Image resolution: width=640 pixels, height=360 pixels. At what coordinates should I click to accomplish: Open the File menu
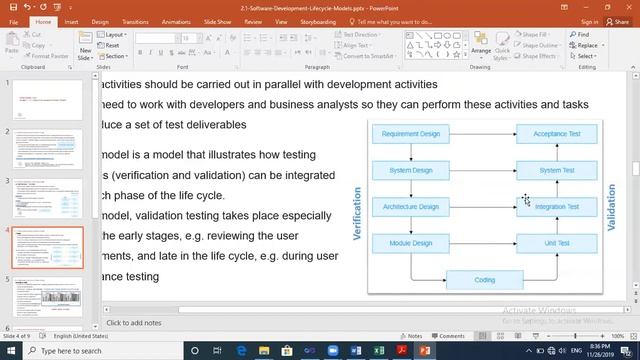point(13,22)
